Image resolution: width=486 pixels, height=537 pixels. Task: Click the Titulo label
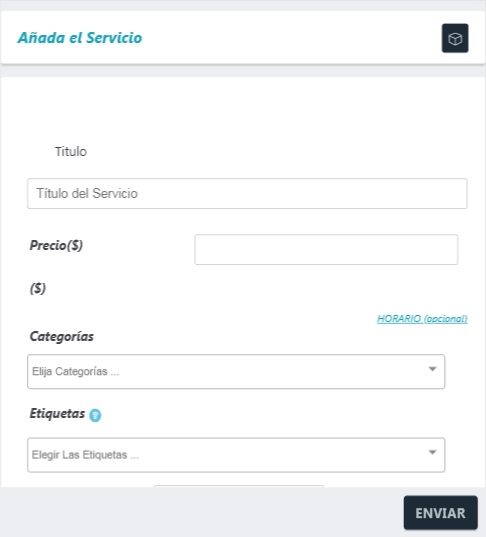click(x=71, y=151)
